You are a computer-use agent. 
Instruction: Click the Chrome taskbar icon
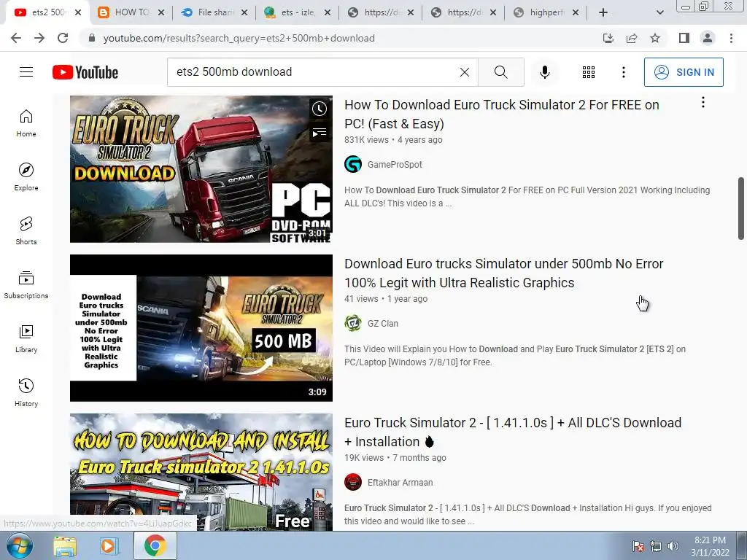coord(155,545)
